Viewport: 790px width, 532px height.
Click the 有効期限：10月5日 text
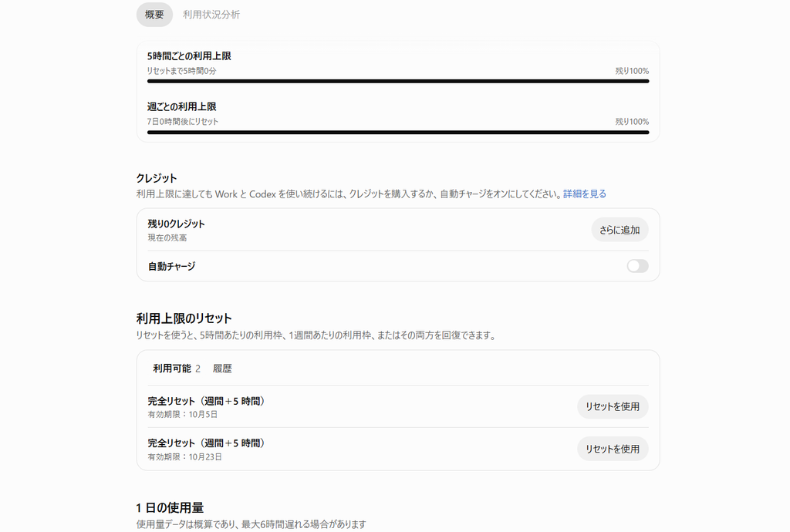183,415
